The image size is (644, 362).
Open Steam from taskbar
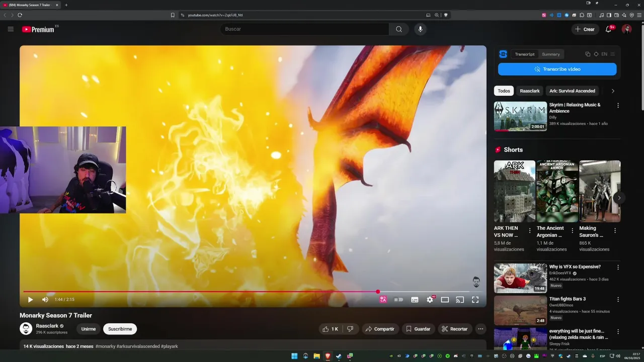coord(339,356)
